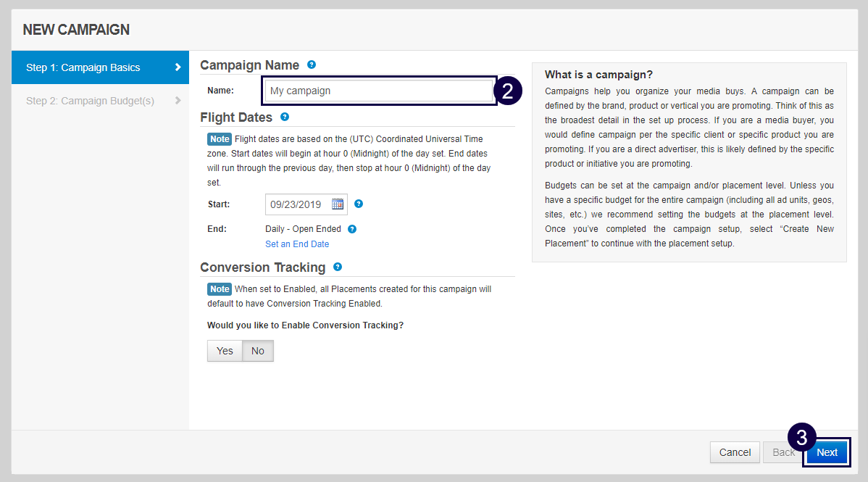The image size is (868, 482).
Task: Click the arrow on Step 1 Campaign Basics
Action: coord(178,67)
